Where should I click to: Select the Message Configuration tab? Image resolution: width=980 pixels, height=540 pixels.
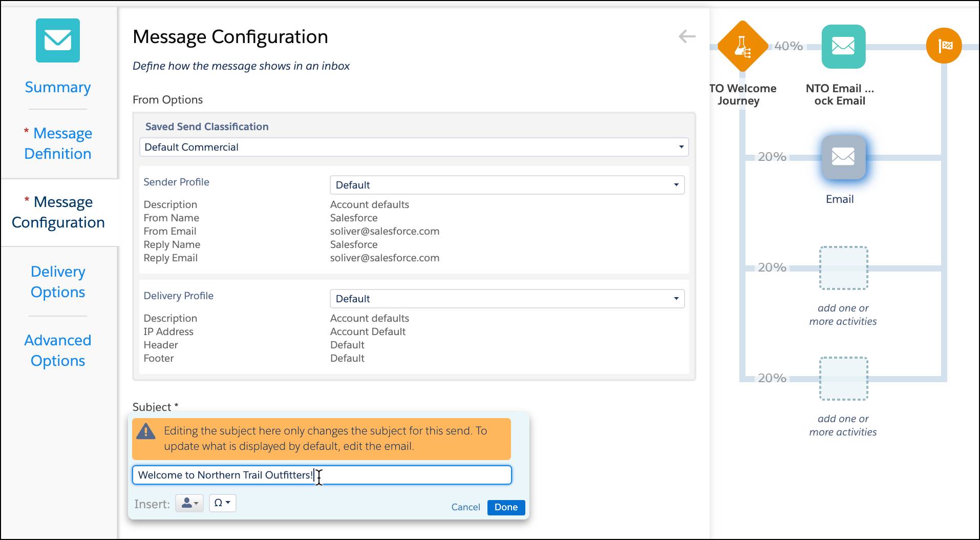click(58, 212)
